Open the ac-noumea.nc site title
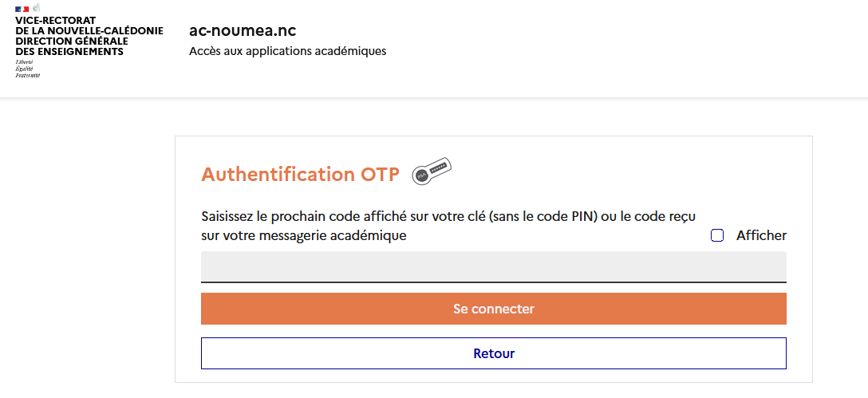 tap(243, 30)
